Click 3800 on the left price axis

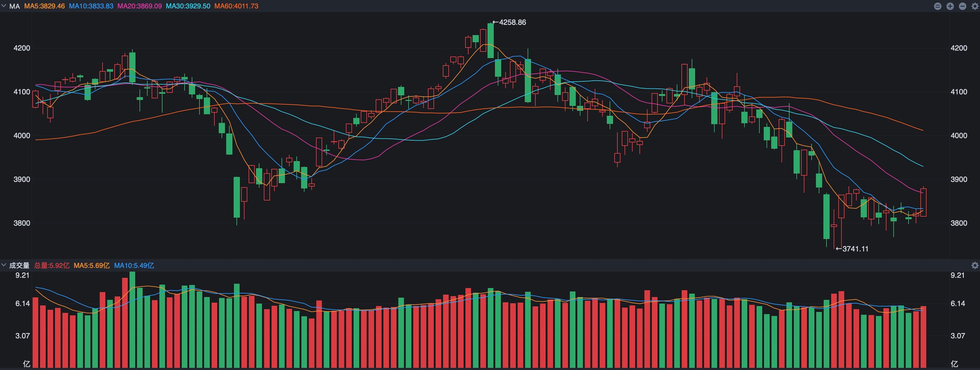22,223
